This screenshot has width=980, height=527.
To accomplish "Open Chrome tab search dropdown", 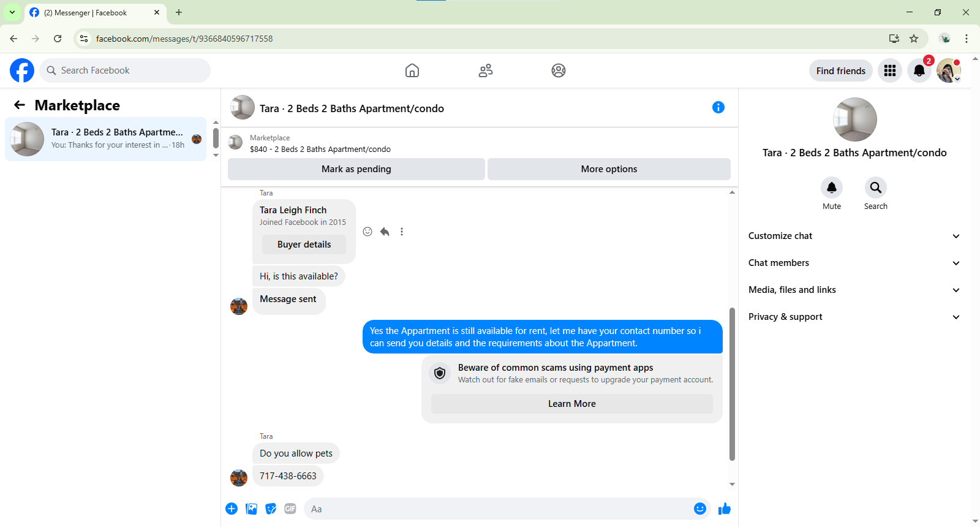I will click(x=12, y=12).
